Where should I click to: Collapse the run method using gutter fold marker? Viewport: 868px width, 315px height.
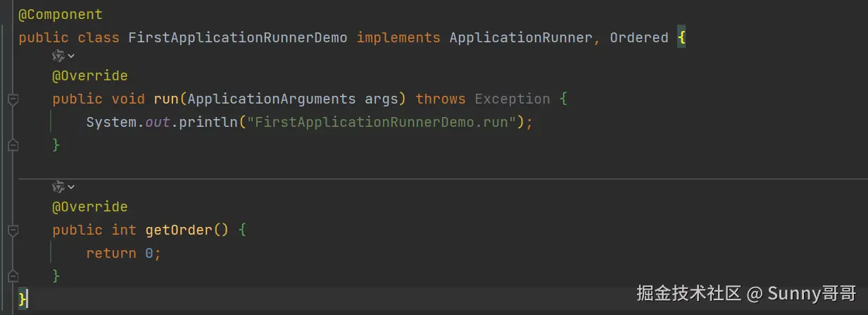[12, 99]
